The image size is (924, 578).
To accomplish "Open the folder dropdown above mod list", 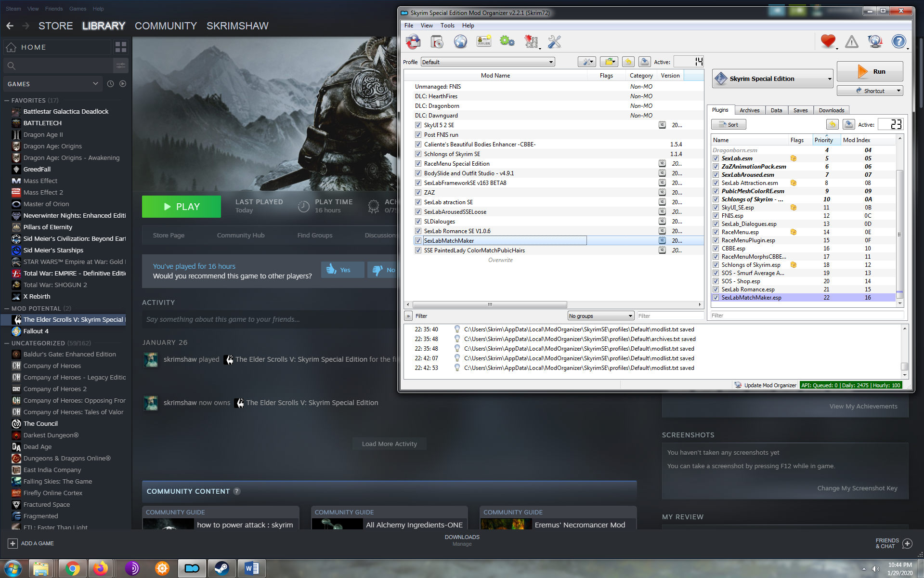I will [x=610, y=62].
